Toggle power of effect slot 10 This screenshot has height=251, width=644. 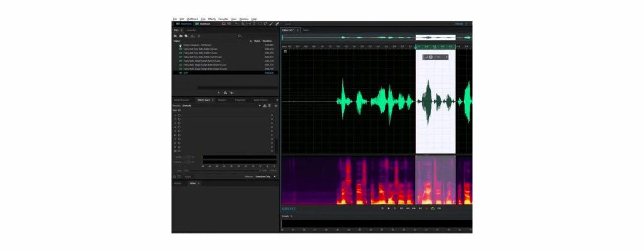coord(179,151)
